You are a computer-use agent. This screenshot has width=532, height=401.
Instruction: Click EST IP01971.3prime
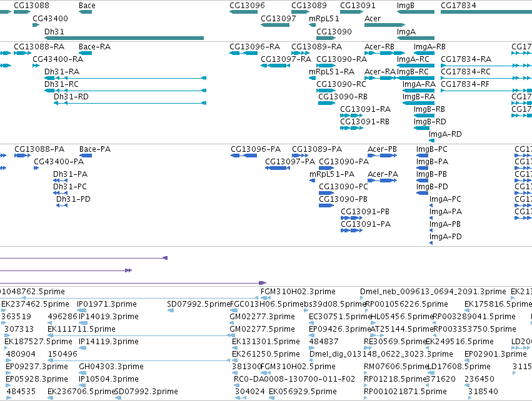point(82,310)
